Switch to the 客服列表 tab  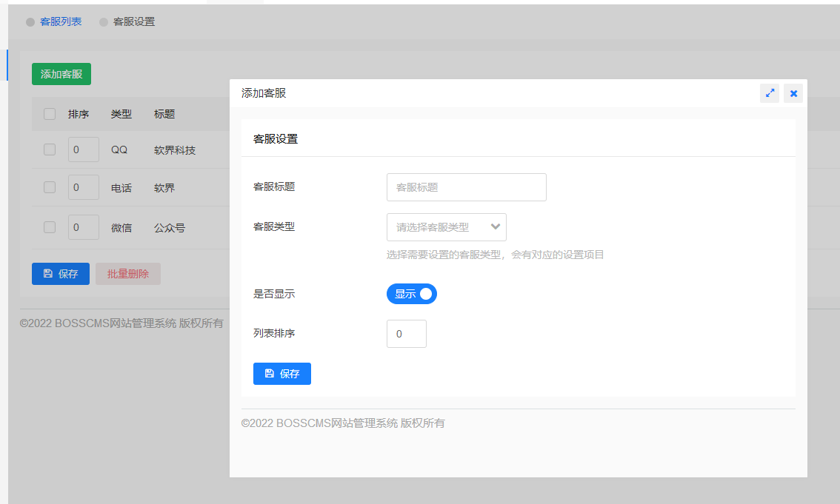(x=61, y=21)
